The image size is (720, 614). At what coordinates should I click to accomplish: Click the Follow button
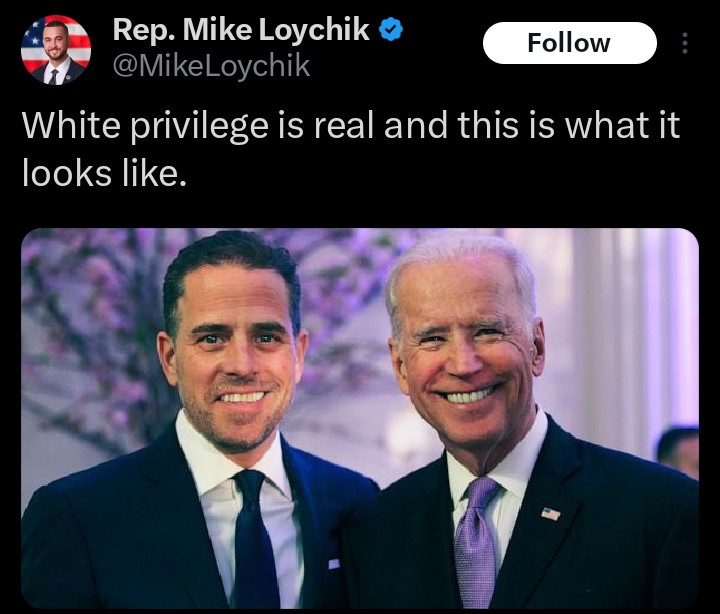coord(568,43)
